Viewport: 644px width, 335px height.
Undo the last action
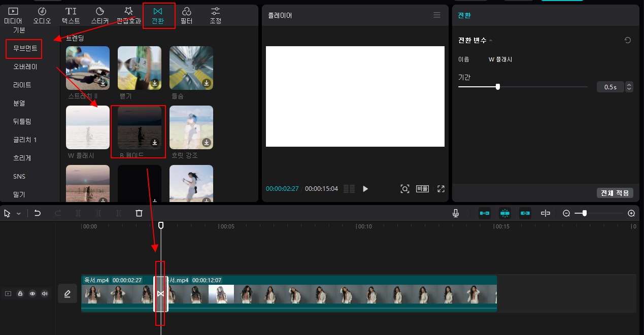click(38, 213)
